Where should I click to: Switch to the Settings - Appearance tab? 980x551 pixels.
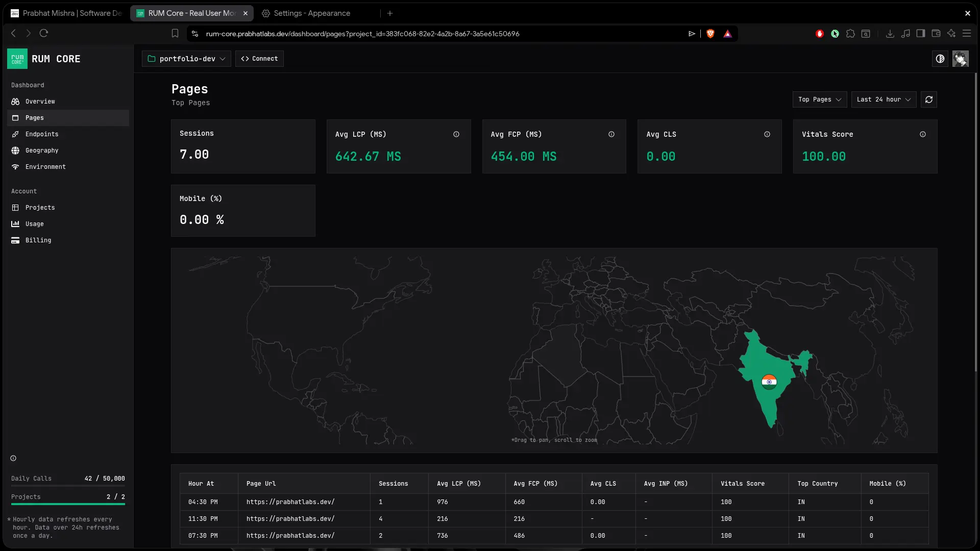tap(311, 13)
